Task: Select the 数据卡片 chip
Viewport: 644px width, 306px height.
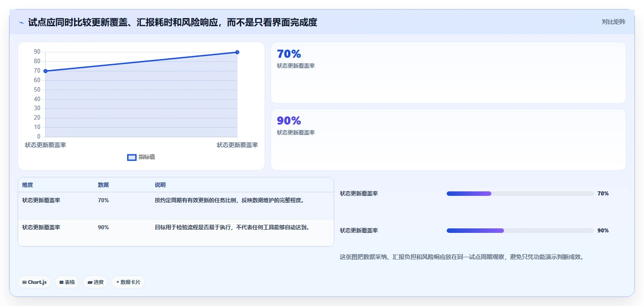Action: click(x=128, y=282)
